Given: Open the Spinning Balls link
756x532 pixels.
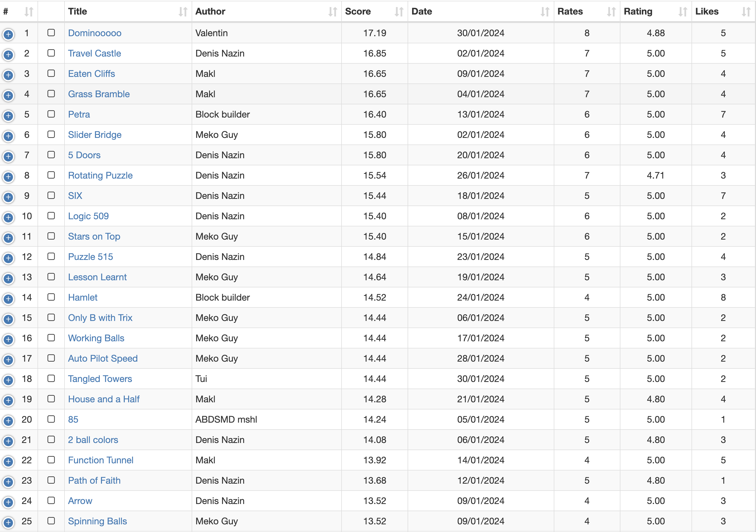Looking at the screenshot, I should [97, 521].
